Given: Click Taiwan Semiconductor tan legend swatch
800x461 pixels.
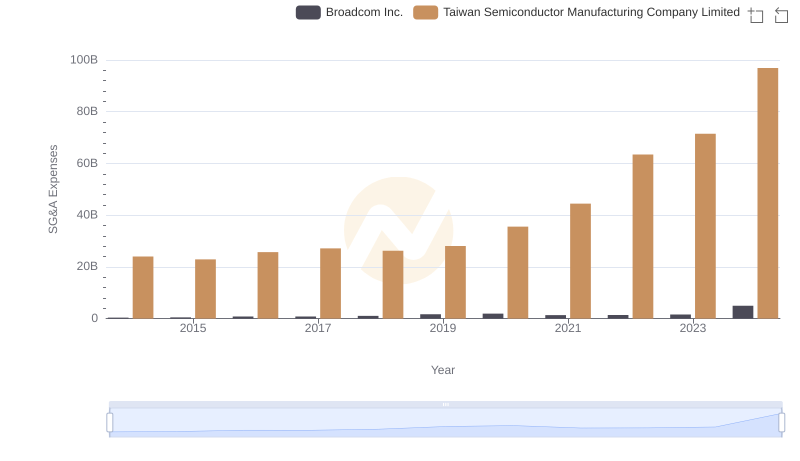Looking at the screenshot, I should [x=426, y=12].
